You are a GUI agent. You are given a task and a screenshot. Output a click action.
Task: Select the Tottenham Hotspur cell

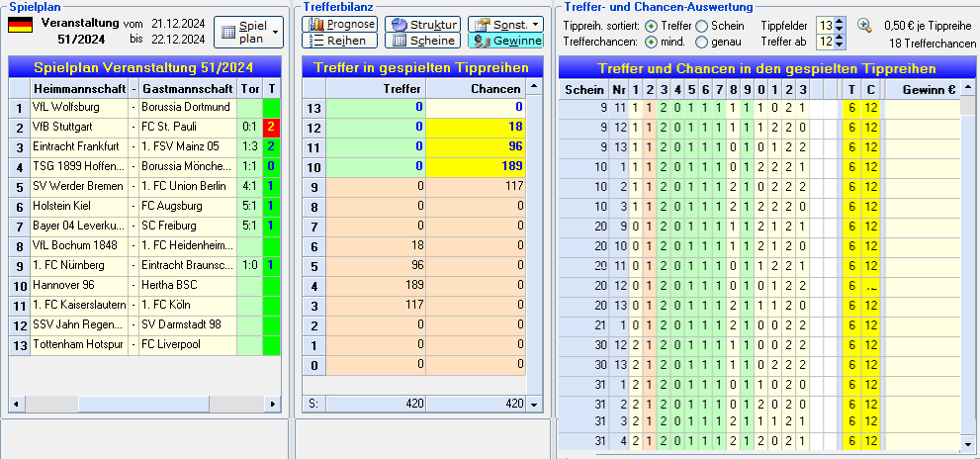point(79,344)
